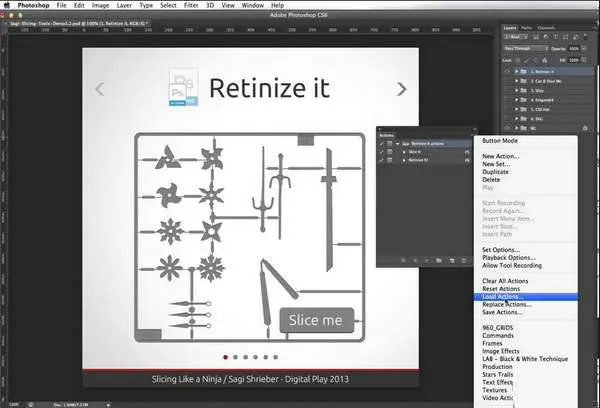Filter layers by pixel layers icon
Viewport: 600px width, 408px height.
click(536, 37)
